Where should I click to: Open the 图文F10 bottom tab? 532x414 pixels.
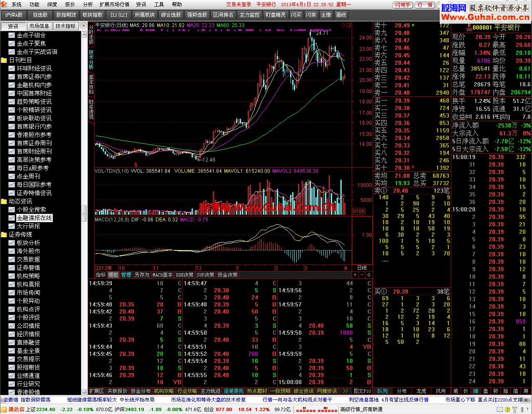(x=362, y=391)
